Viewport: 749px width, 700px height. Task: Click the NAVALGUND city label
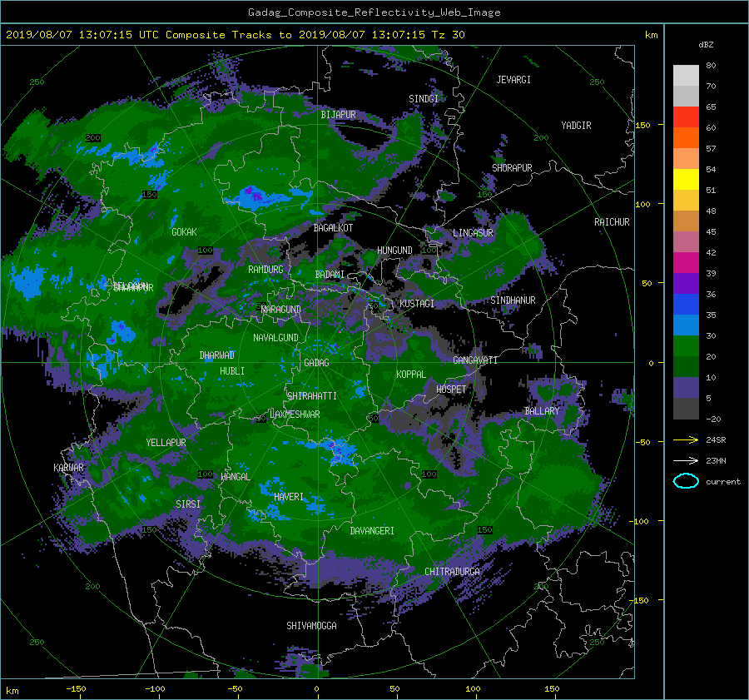[x=275, y=338]
